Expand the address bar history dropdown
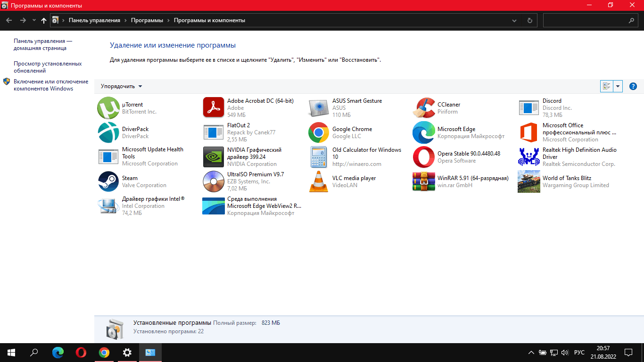Image resolution: width=644 pixels, height=362 pixels. [x=514, y=20]
